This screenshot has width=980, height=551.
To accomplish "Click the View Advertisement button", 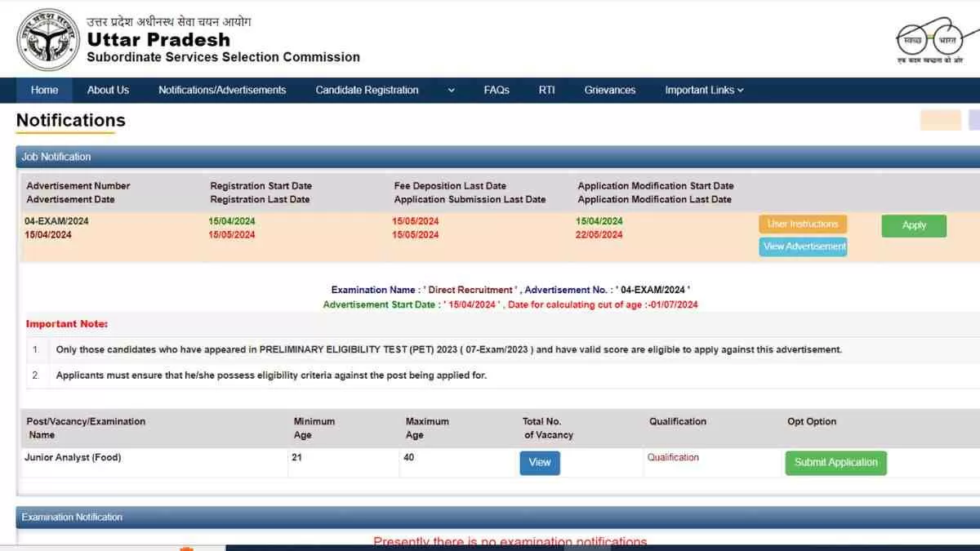I will pyautogui.click(x=804, y=247).
